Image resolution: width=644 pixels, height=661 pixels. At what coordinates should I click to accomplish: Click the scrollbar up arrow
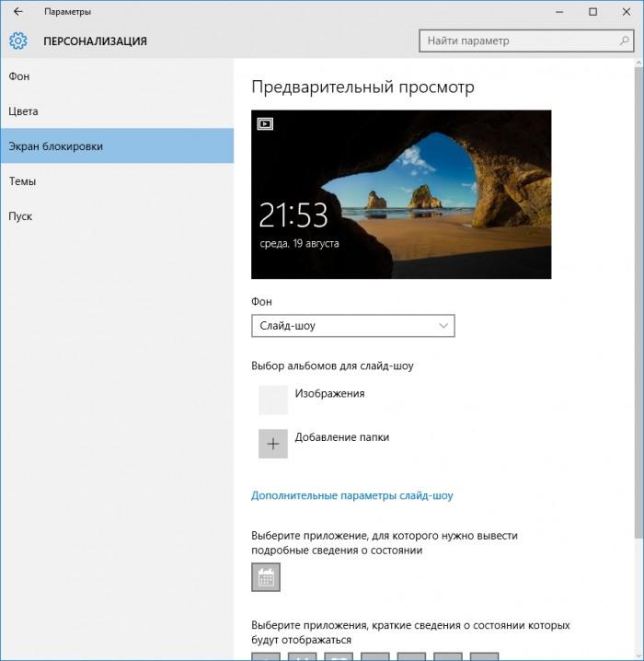638,63
